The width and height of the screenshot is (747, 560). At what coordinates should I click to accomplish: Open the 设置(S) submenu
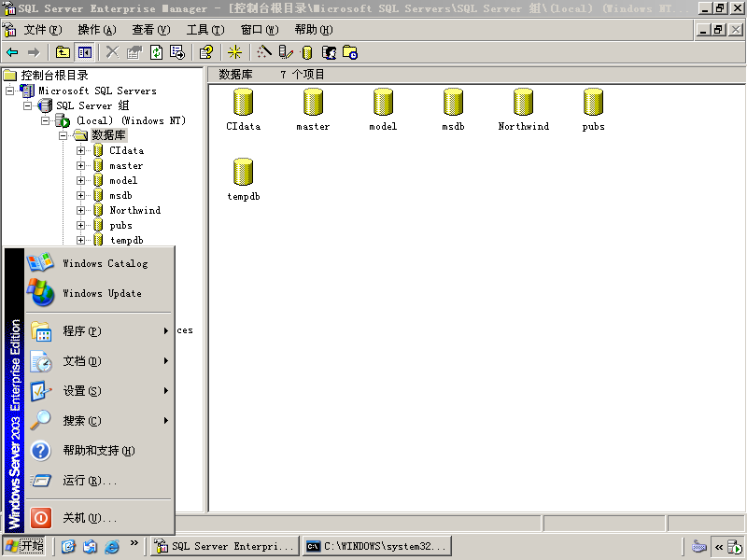(x=99, y=391)
